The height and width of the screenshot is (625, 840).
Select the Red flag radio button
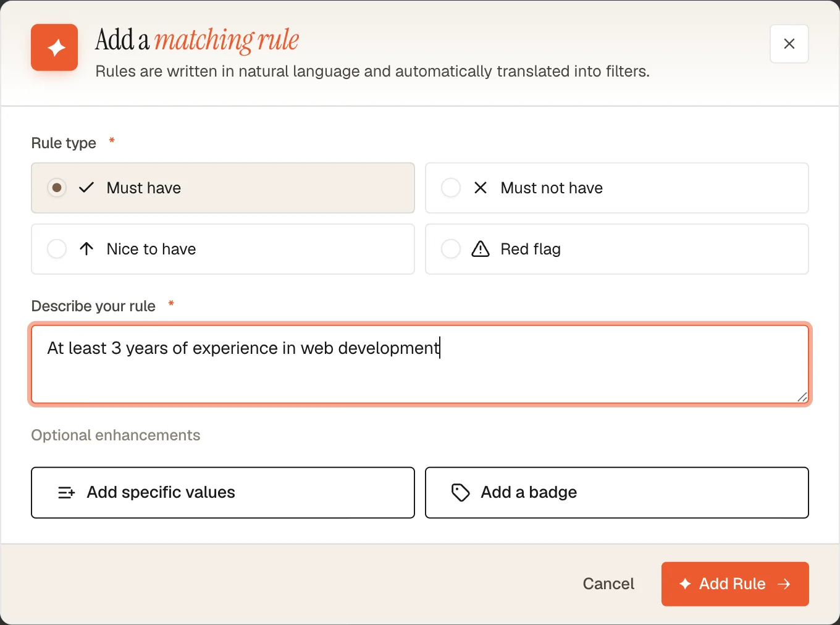click(x=451, y=249)
